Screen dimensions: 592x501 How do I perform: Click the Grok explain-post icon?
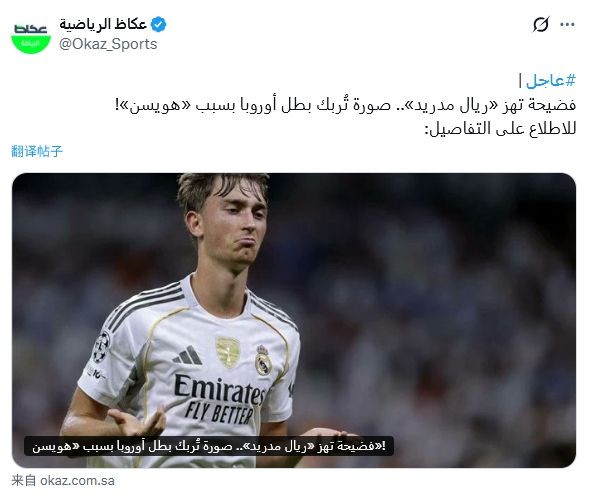pyautogui.click(x=541, y=25)
